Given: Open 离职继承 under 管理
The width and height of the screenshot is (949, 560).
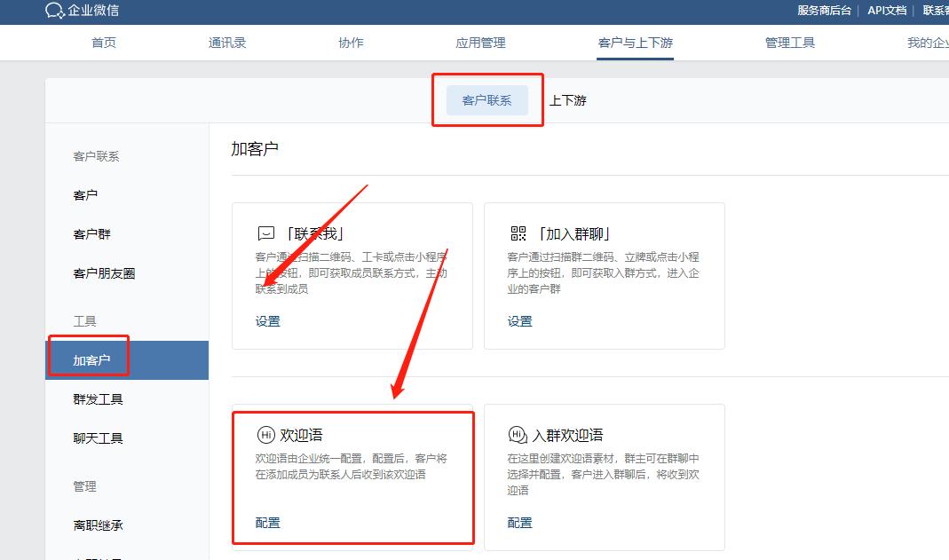Looking at the screenshot, I should pyautogui.click(x=99, y=525).
